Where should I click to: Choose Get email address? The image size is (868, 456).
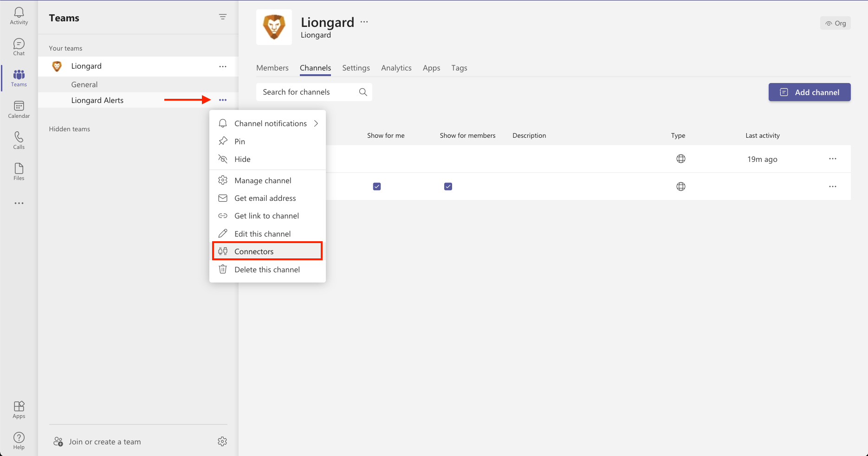267,198
